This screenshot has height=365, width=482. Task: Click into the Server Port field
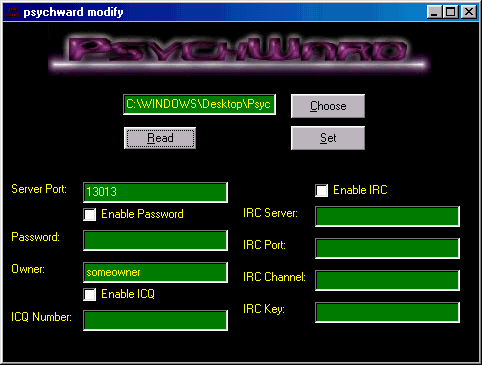click(155, 192)
